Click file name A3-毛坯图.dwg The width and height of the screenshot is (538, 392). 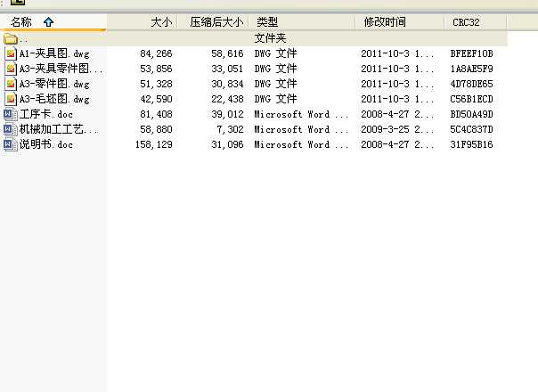(54, 99)
